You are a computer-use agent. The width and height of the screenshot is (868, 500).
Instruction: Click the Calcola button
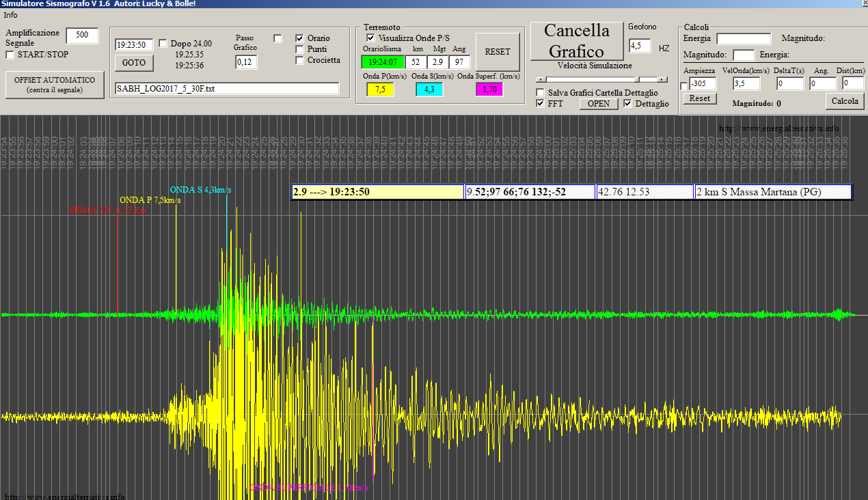tap(845, 101)
